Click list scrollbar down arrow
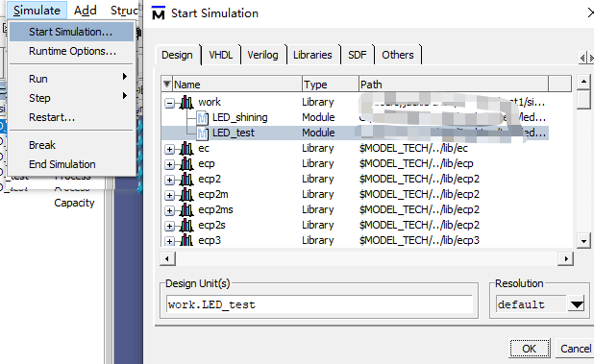Viewport: 594px width, 364px height. tap(583, 241)
